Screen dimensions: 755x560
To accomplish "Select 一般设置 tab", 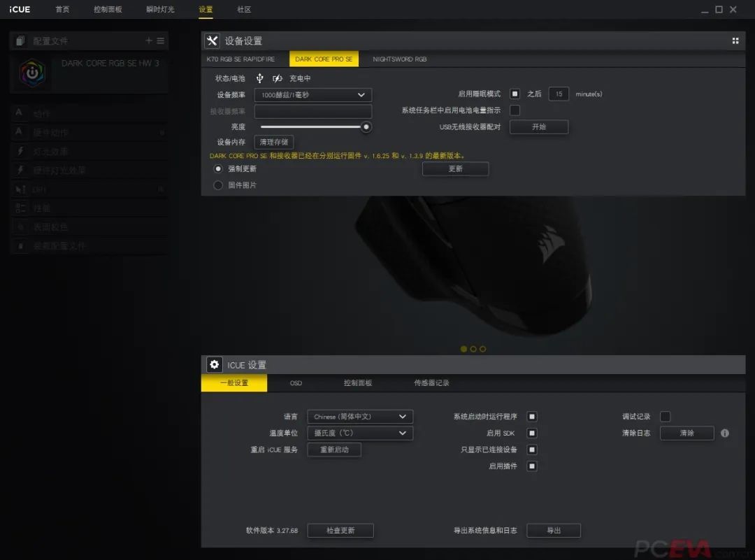I will tap(234, 383).
